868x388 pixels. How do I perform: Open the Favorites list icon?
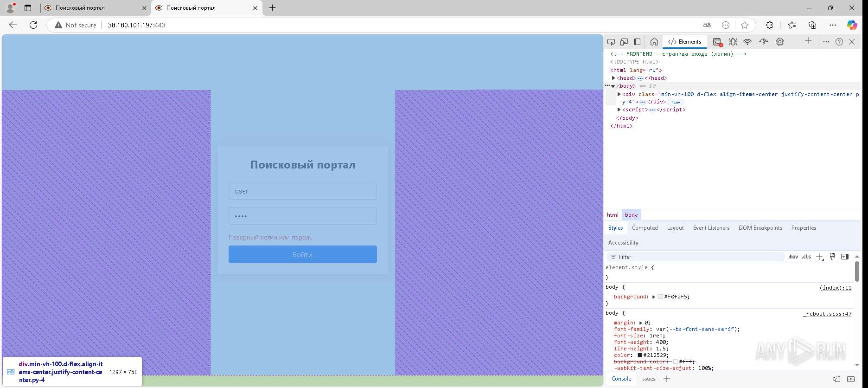791,25
